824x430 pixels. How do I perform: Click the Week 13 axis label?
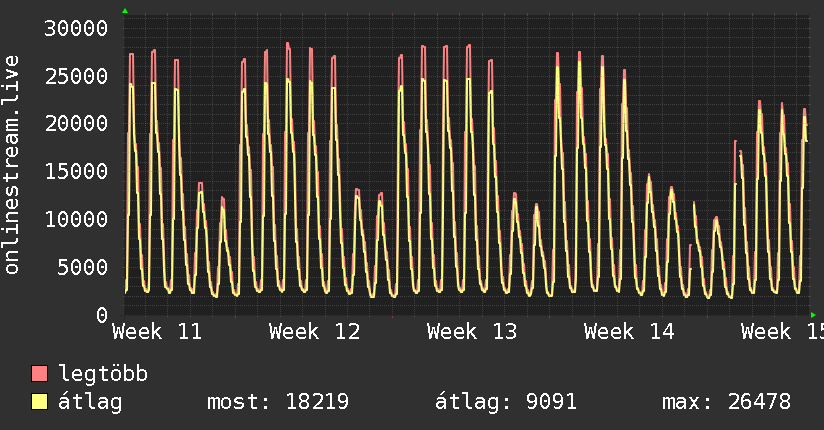472,332
